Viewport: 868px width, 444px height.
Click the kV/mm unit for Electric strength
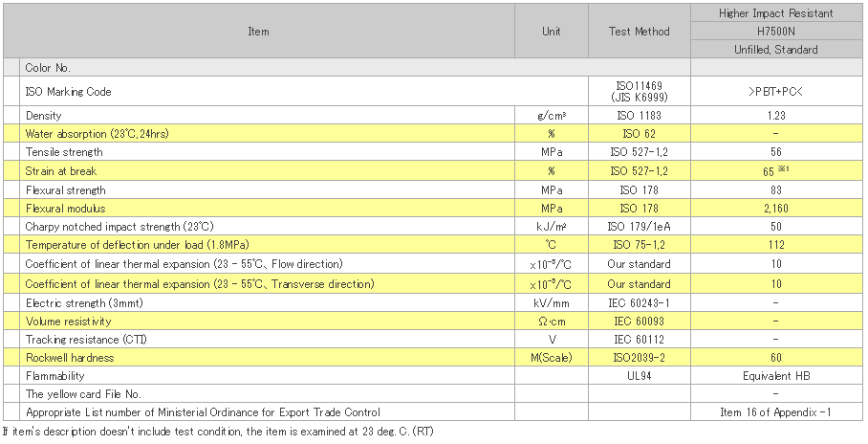pos(552,302)
